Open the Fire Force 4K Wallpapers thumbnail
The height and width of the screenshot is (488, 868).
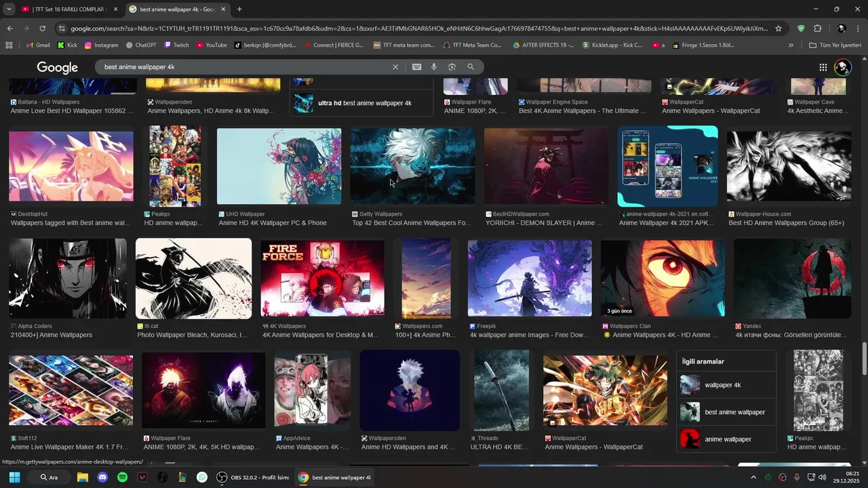[x=323, y=278]
